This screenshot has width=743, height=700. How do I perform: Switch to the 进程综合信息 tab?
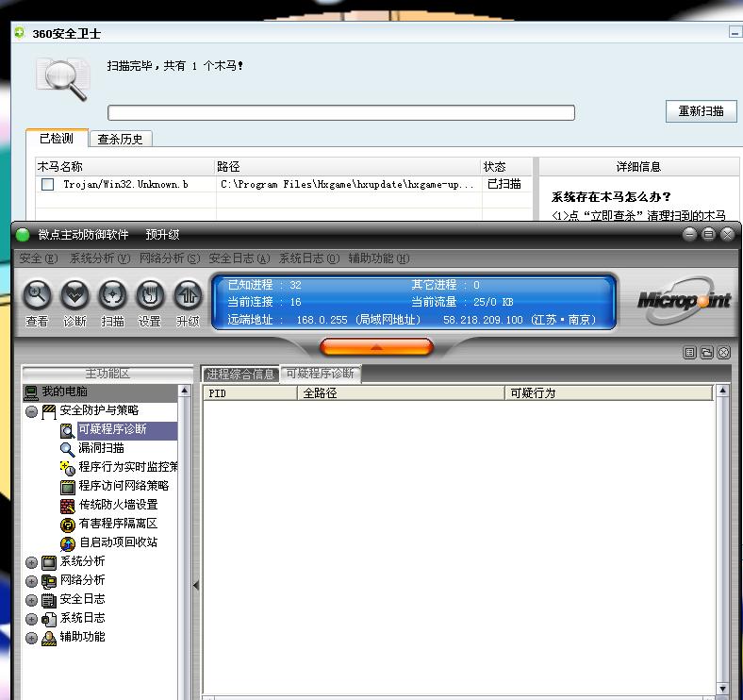coord(240,375)
